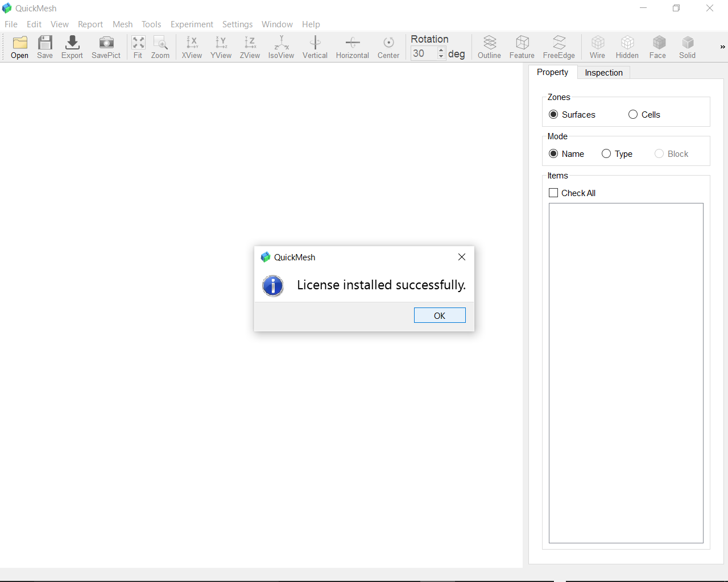
Task: Switch to Face rendering
Action: [x=658, y=47]
